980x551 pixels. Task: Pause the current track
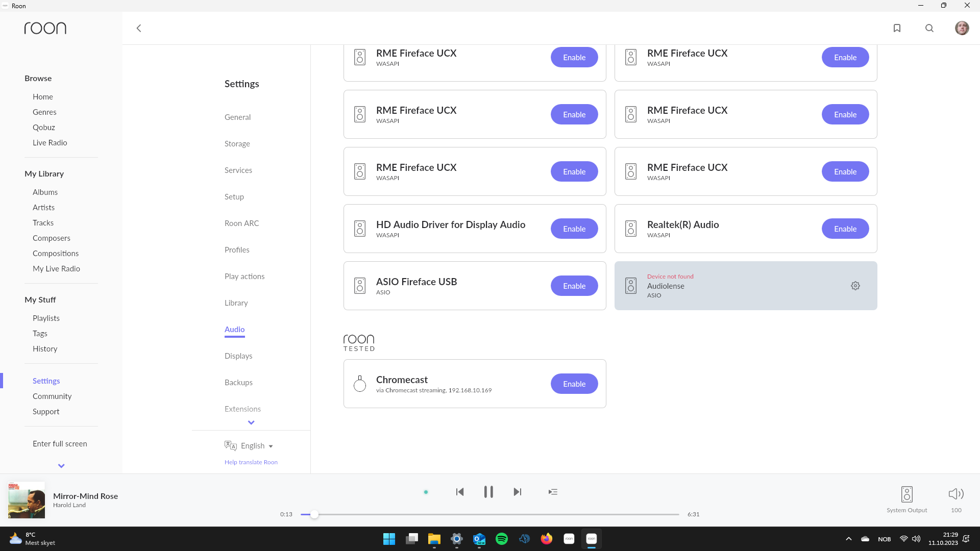pyautogui.click(x=488, y=492)
